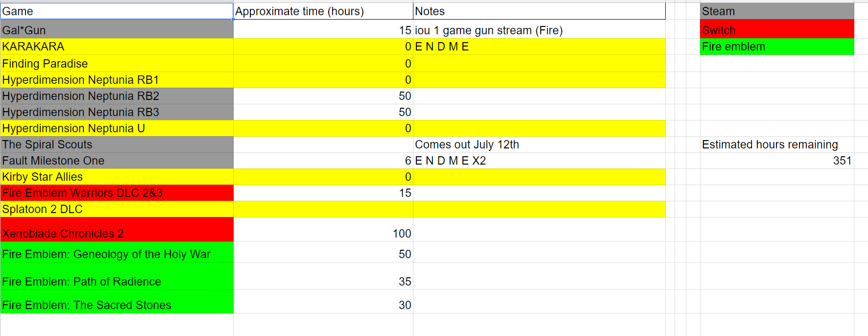868x336 pixels.
Task: Click the Approximate time (hours) header cell
Action: (323, 11)
